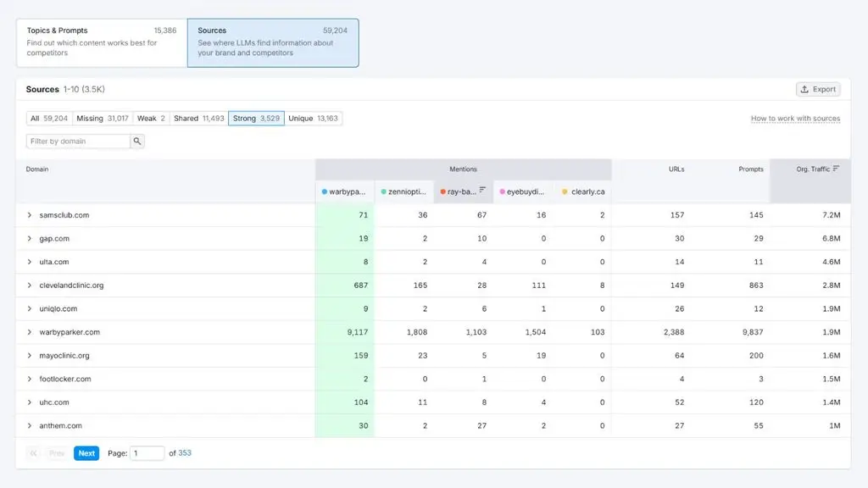Click the uhc.com domain name
This screenshot has width=868, height=488.
pyautogui.click(x=54, y=402)
